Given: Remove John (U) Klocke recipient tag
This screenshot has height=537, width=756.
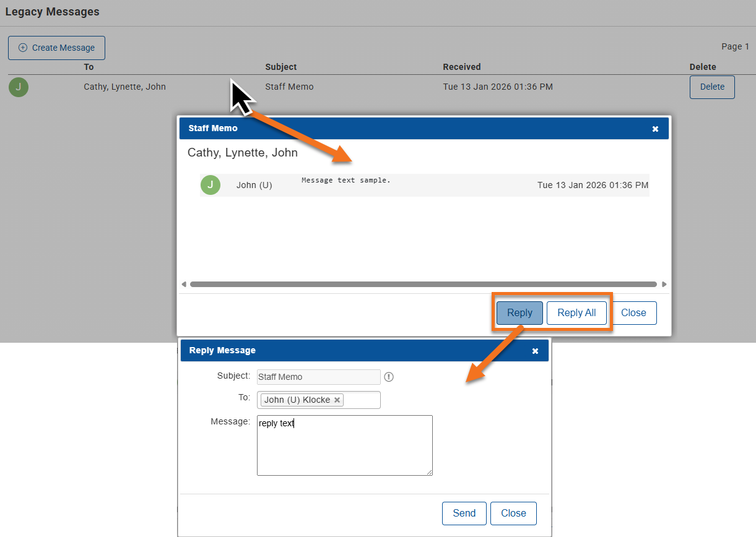Looking at the screenshot, I should pyautogui.click(x=337, y=400).
